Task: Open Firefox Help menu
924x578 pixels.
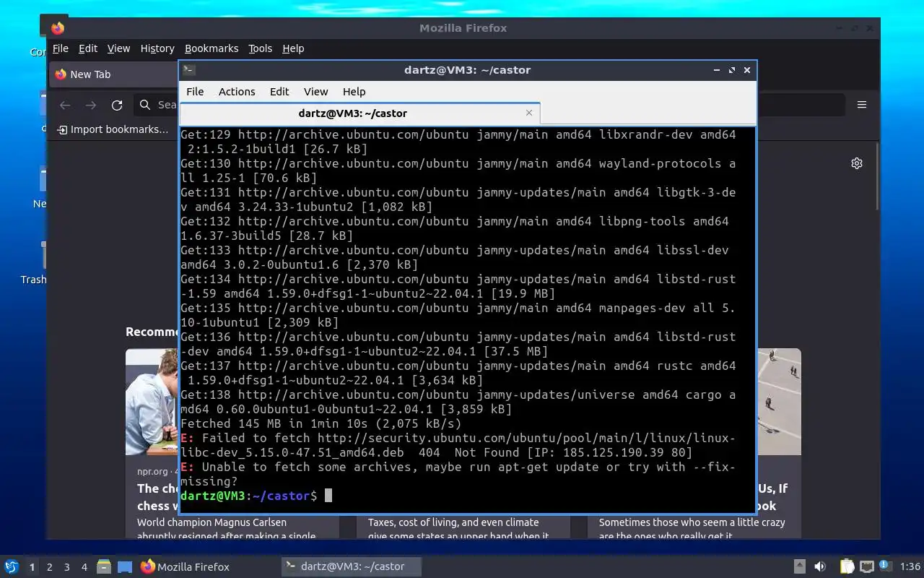Action: coord(293,48)
